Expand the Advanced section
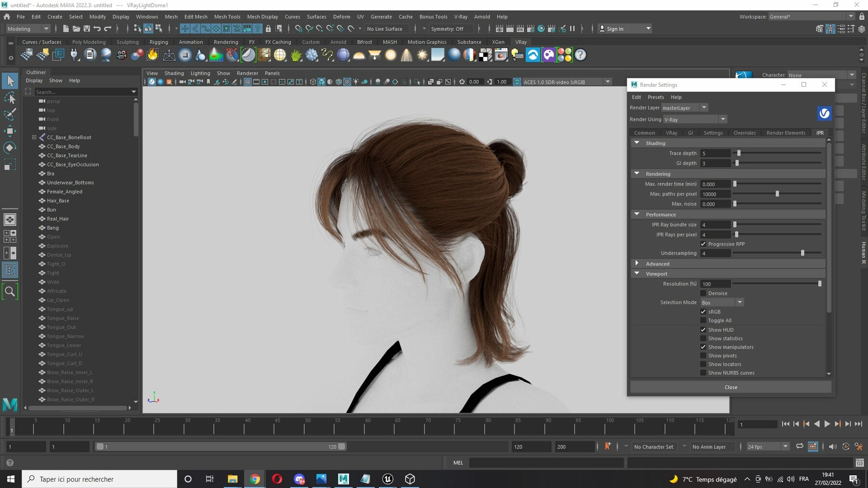868x488 pixels. pyautogui.click(x=637, y=264)
